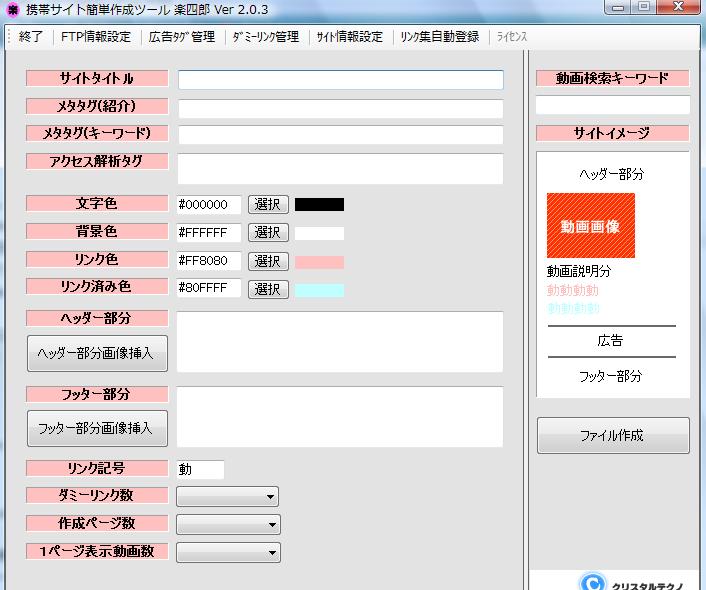The image size is (706, 590).
Task: Click the white 背景色 swatch
Action: 319,233
